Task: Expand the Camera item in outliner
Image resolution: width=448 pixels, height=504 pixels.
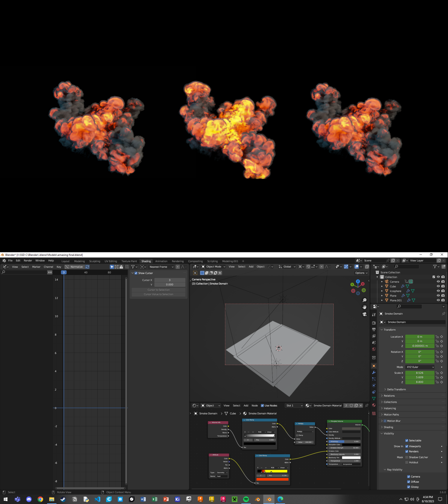Action: point(382,282)
